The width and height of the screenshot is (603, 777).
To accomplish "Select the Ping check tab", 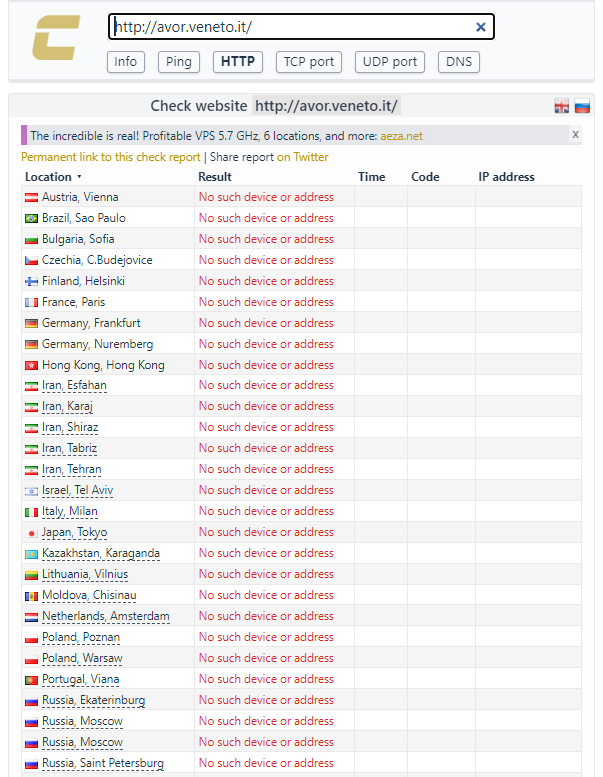I will coord(179,62).
